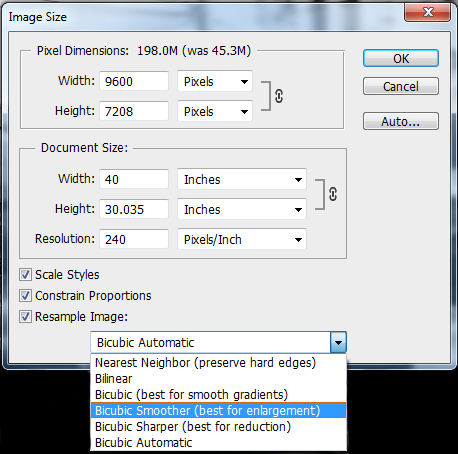Click the document size chain link icon
Viewport: 458px width, 454px height.
point(333,194)
